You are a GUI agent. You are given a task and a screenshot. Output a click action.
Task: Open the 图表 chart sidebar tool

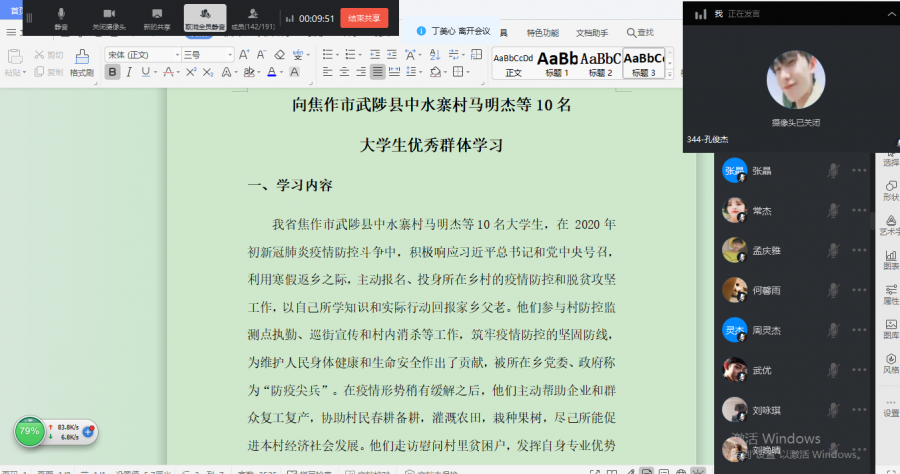point(891,260)
